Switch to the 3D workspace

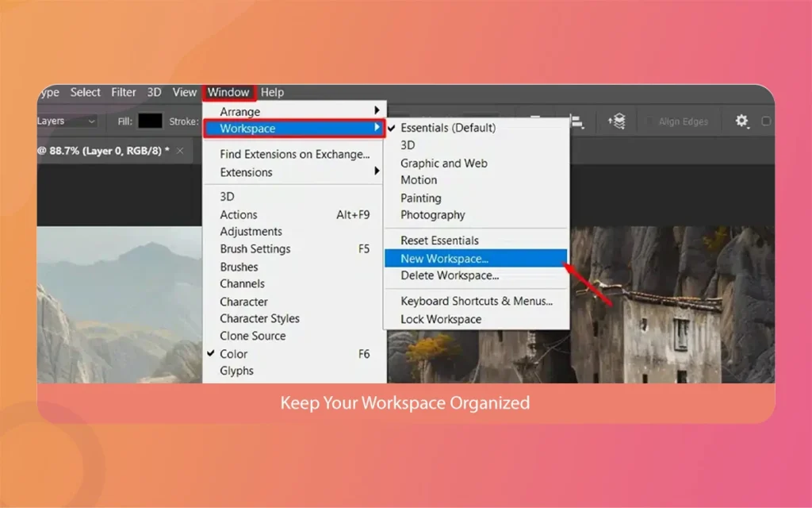coord(476,146)
